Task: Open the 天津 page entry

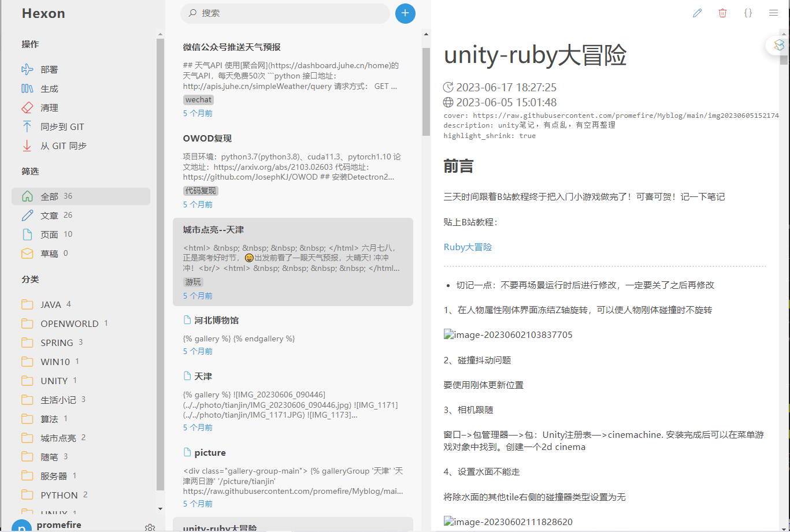Action: [293, 401]
